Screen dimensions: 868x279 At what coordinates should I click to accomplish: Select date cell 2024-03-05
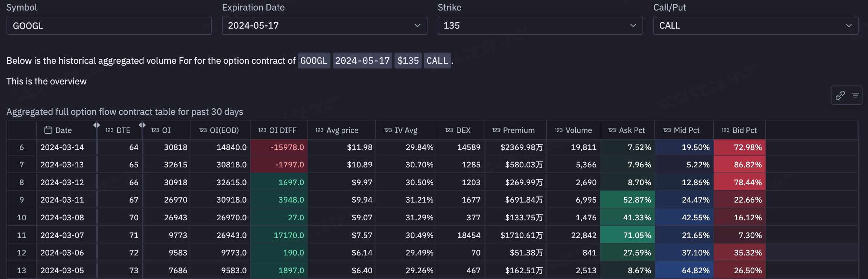click(x=66, y=270)
